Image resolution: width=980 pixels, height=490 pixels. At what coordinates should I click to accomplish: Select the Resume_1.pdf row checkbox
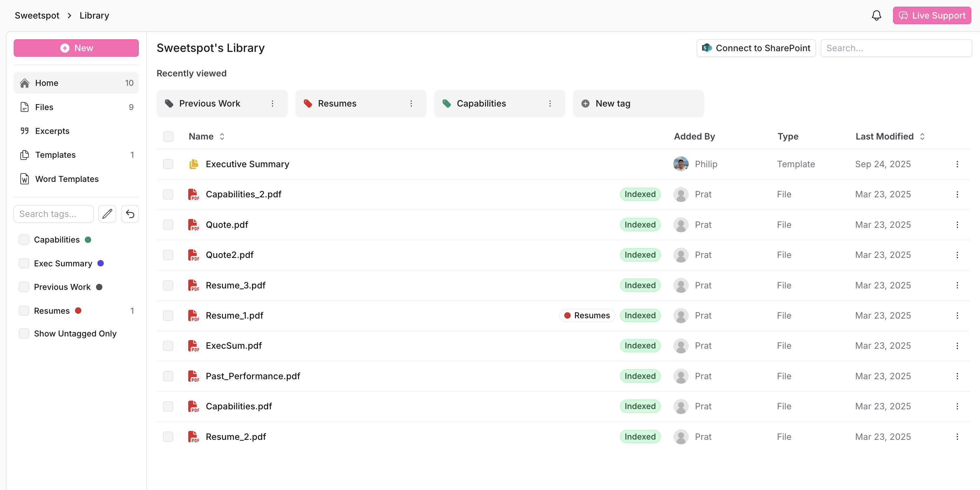click(x=168, y=315)
